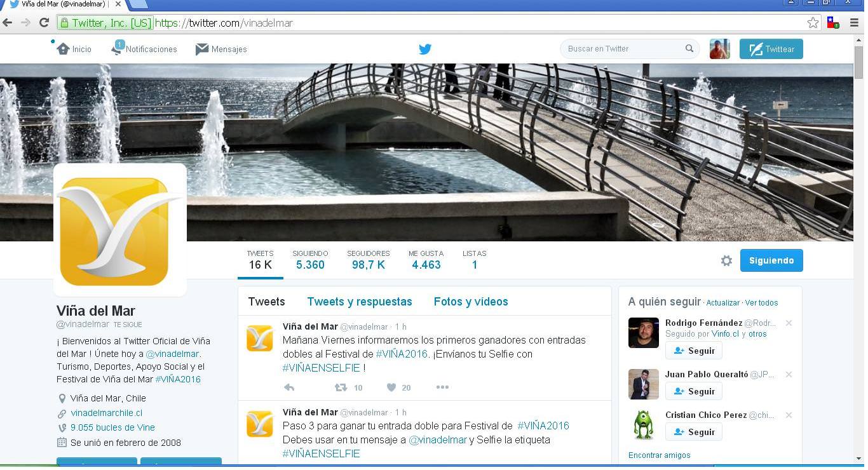
Task: Open the tweet's more options ellipsis
Action: coord(443,387)
